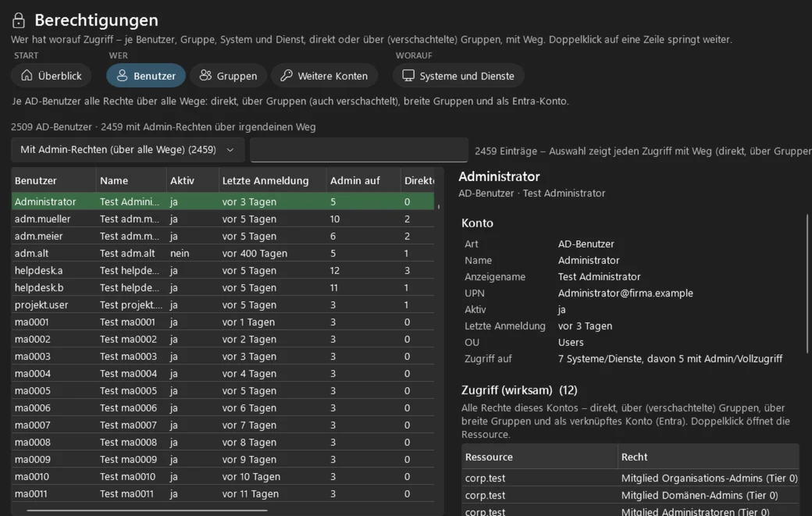Switch to the Benutzer tab
The image size is (812, 516).
coord(146,76)
